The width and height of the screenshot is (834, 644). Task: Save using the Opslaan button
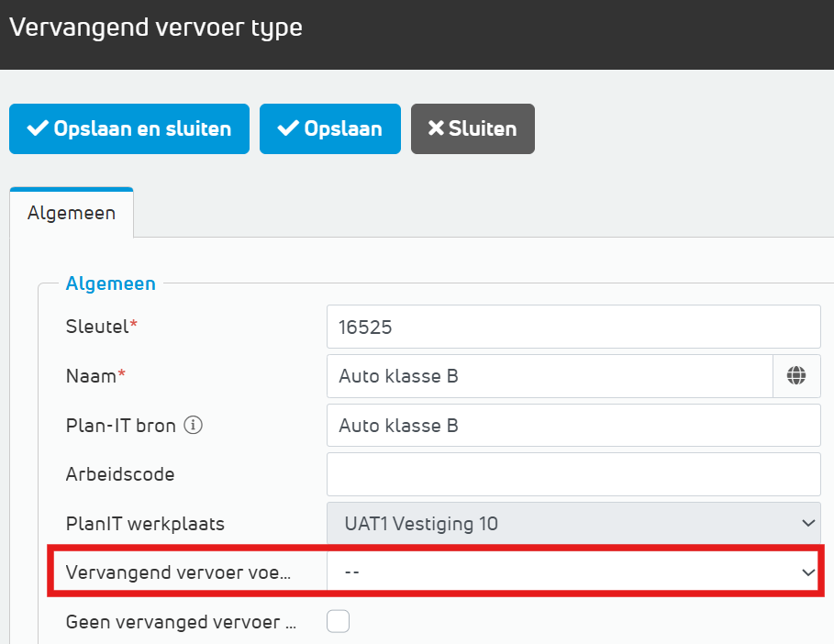329,128
